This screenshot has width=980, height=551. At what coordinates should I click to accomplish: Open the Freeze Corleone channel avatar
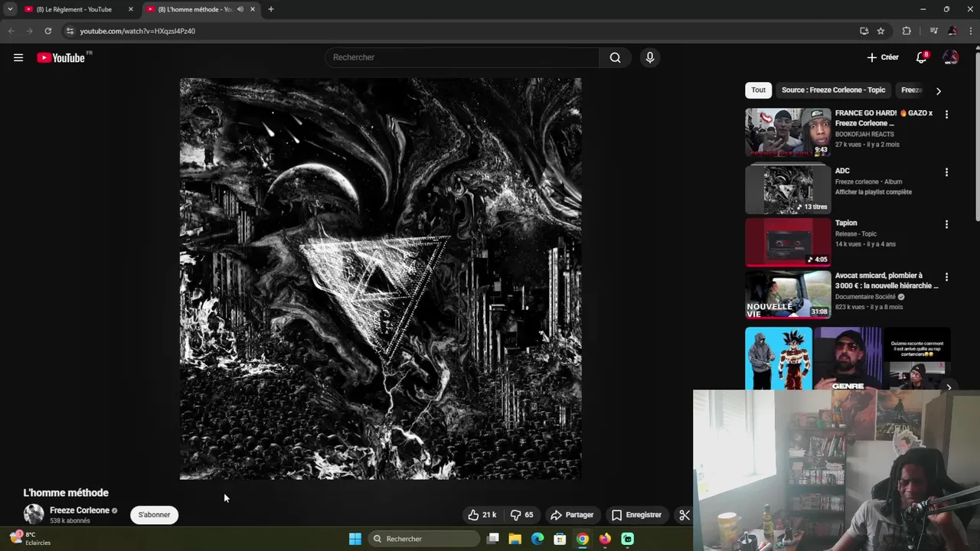[x=34, y=514]
